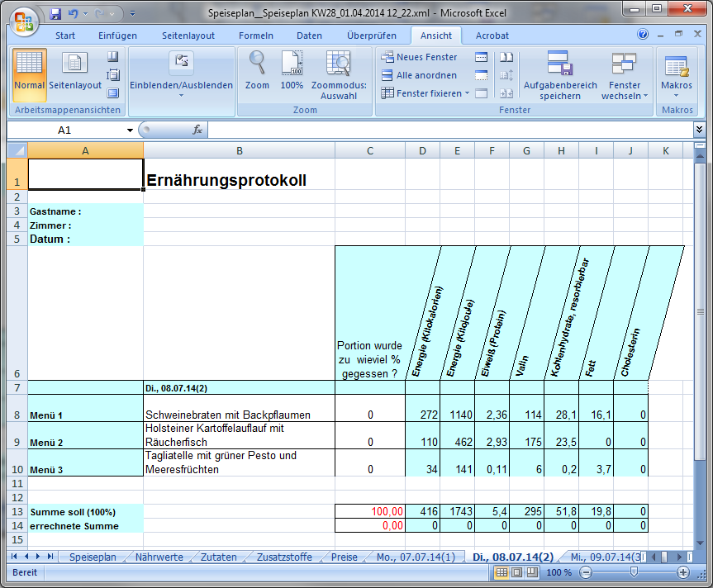Open the Name Box dropdown arrow
713x588 pixels.
coord(130,130)
